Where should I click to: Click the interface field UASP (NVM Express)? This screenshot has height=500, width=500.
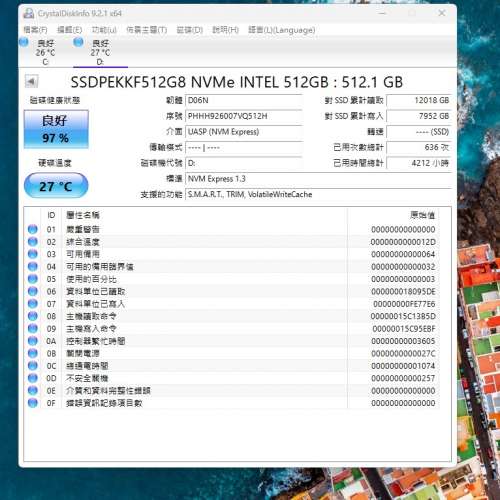[x=244, y=132]
